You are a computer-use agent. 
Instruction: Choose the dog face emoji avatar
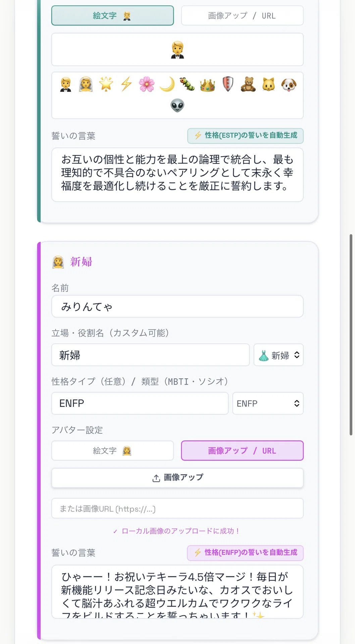[x=289, y=84]
